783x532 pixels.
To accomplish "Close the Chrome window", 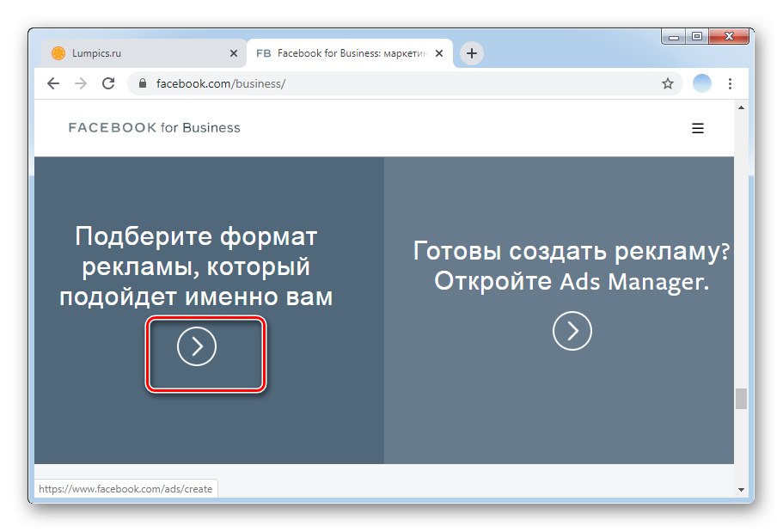I will point(729,36).
